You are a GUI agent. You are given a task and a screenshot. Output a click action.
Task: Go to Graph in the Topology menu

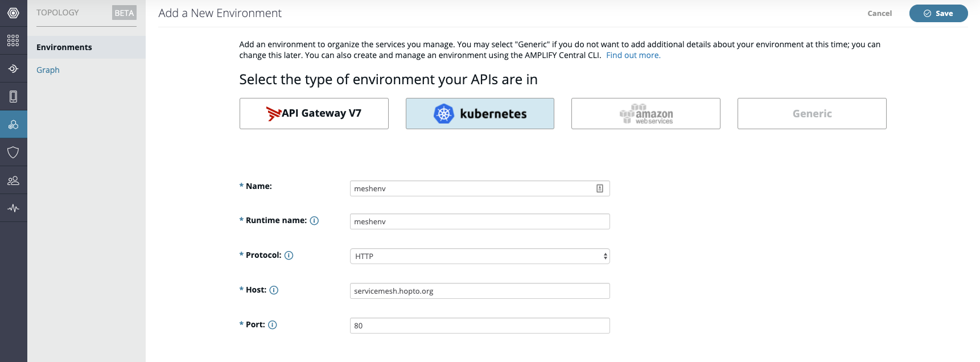[x=48, y=70]
